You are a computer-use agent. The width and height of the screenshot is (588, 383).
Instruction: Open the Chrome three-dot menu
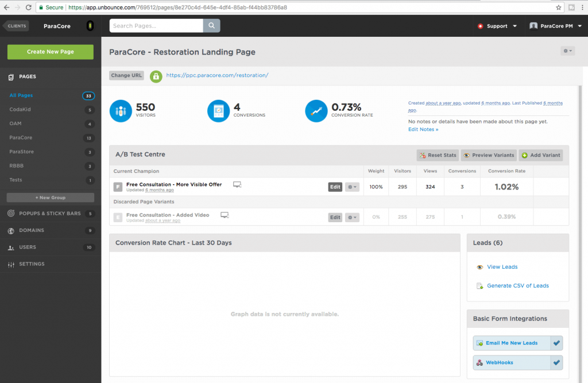tap(582, 7)
